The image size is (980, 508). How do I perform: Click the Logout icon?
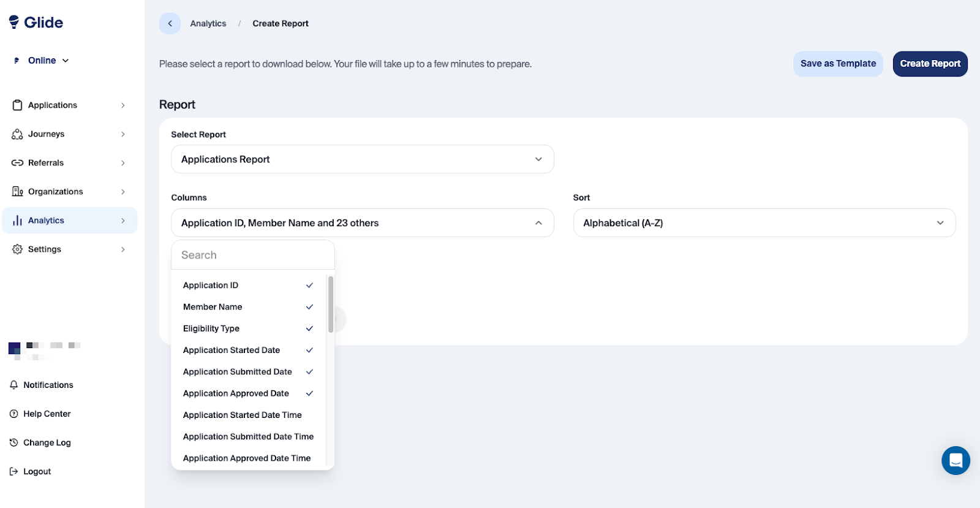[14, 471]
